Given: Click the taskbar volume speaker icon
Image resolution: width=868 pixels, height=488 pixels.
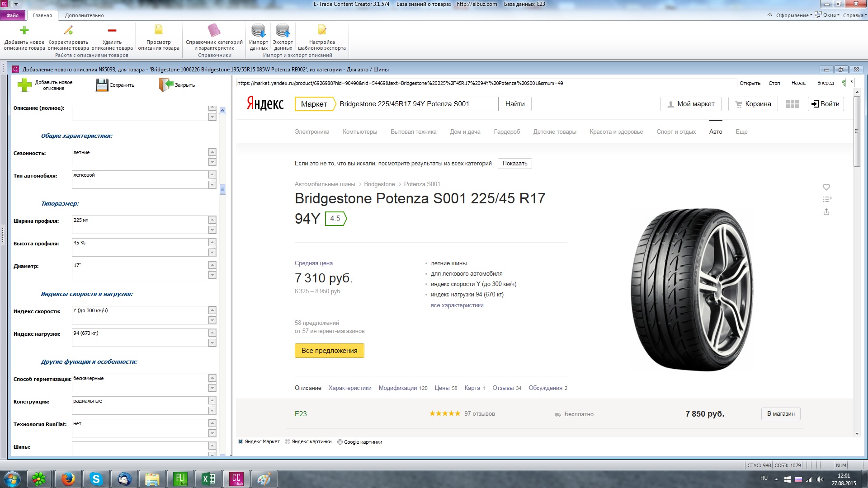Looking at the screenshot, I should [820, 479].
